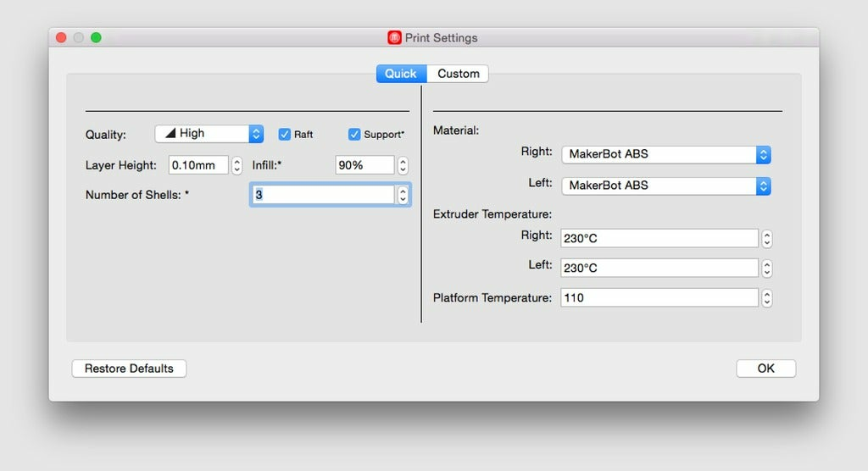Click the Layer Height text field
This screenshot has width=868, height=471.
pos(198,165)
